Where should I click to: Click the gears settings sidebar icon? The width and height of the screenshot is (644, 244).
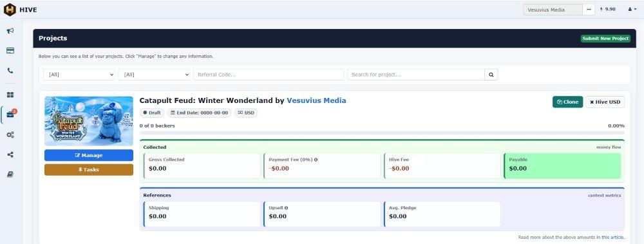click(x=10, y=135)
